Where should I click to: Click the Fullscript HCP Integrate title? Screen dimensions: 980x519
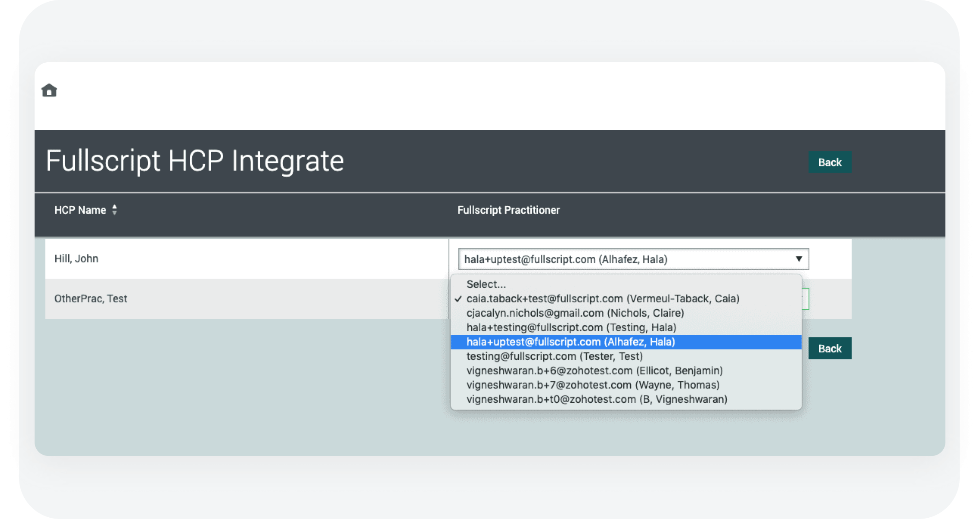[195, 161]
